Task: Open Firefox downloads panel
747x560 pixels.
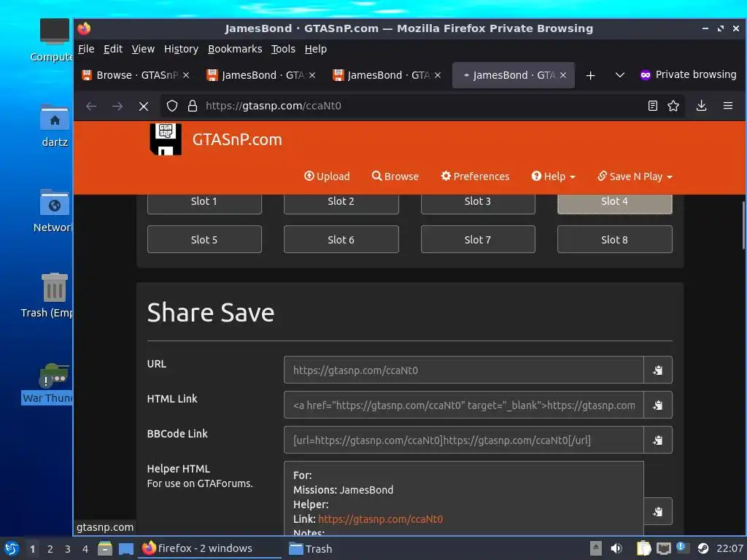Action: click(701, 106)
